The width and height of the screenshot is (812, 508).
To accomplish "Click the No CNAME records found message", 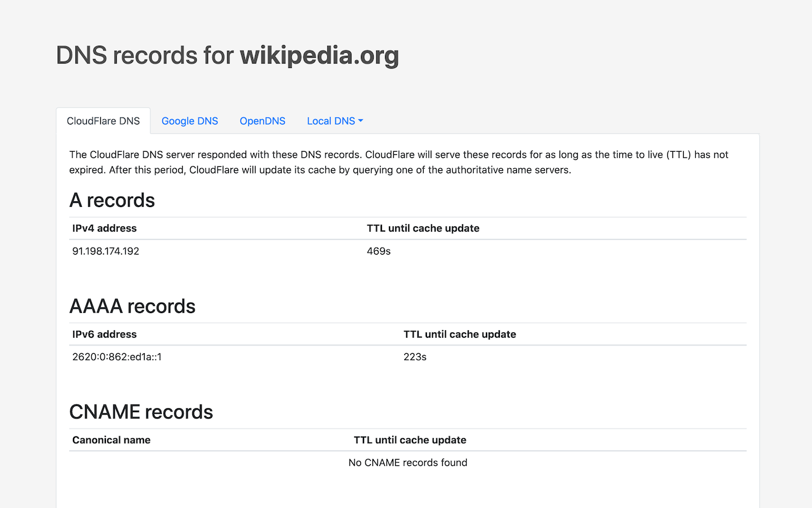I will (408, 462).
